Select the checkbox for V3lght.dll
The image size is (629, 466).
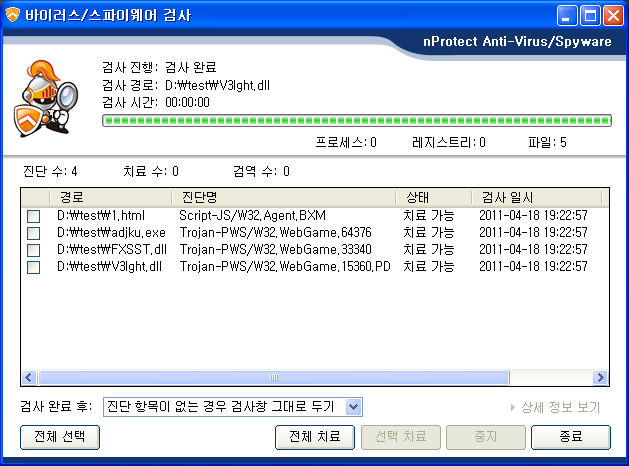click(34, 267)
